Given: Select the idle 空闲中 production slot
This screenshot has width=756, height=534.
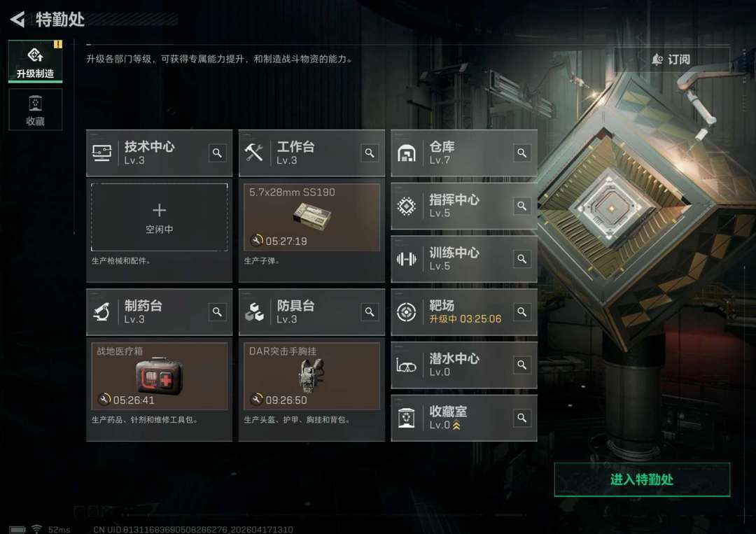Looking at the screenshot, I should point(159,217).
